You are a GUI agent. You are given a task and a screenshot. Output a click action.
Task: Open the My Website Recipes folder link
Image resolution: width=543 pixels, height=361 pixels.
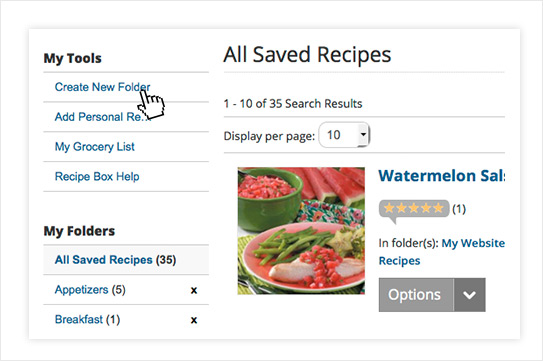point(442,252)
